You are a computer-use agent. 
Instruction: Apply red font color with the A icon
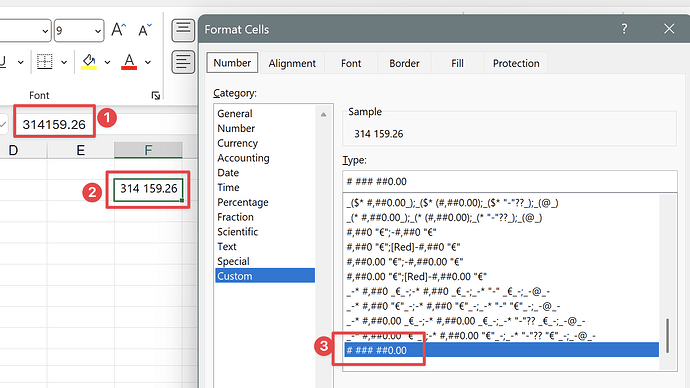point(129,62)
